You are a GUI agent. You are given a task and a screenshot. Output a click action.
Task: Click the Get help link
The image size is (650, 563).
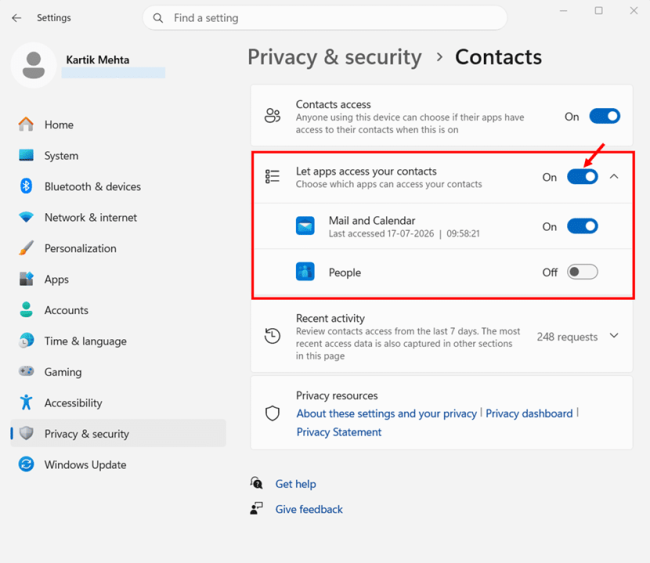(296, 484)
